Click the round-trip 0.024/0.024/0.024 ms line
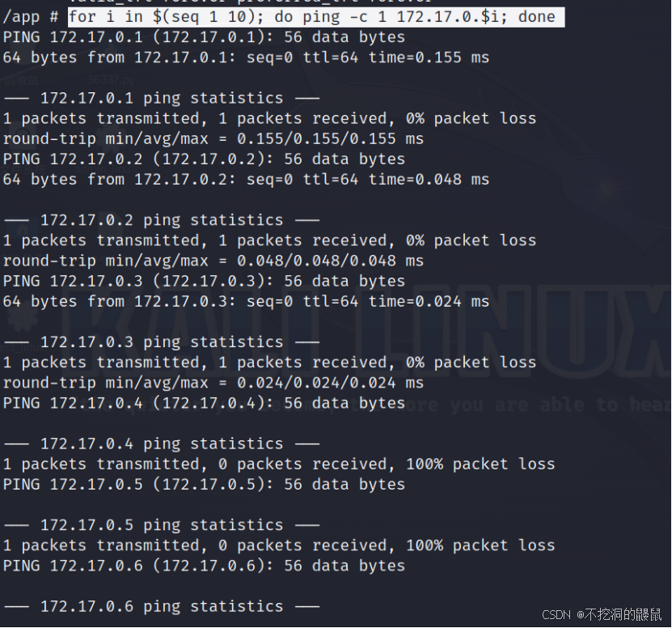 coord(213,383)
